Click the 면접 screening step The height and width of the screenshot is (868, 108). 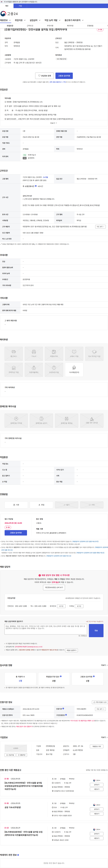(x=41, y=505)
